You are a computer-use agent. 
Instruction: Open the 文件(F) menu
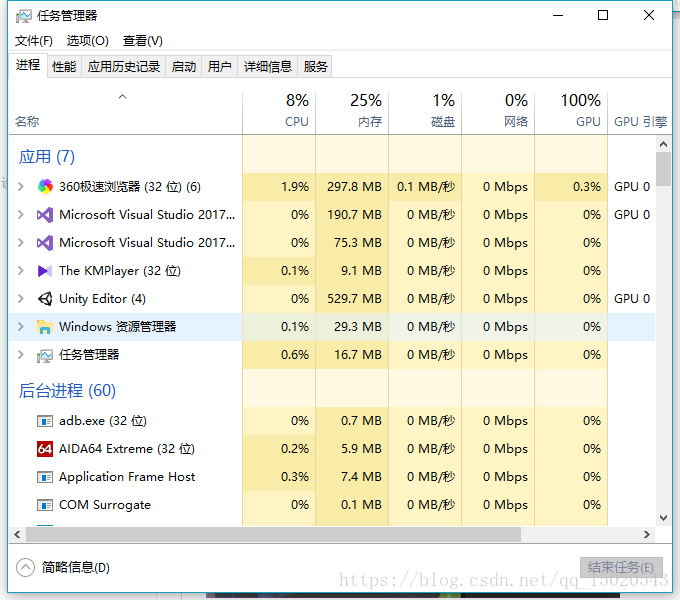[34, 41]
